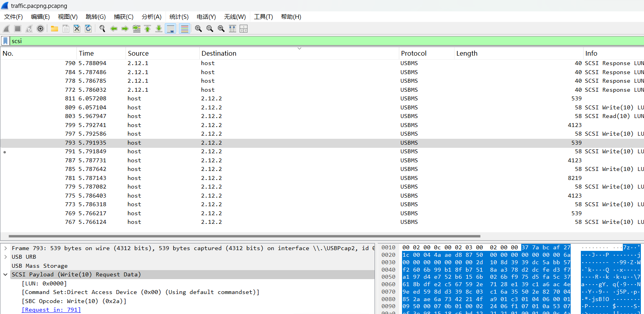Select packet 791 in the list
The width and height of the screenshot is (644, 314).
tap(322, 151)
